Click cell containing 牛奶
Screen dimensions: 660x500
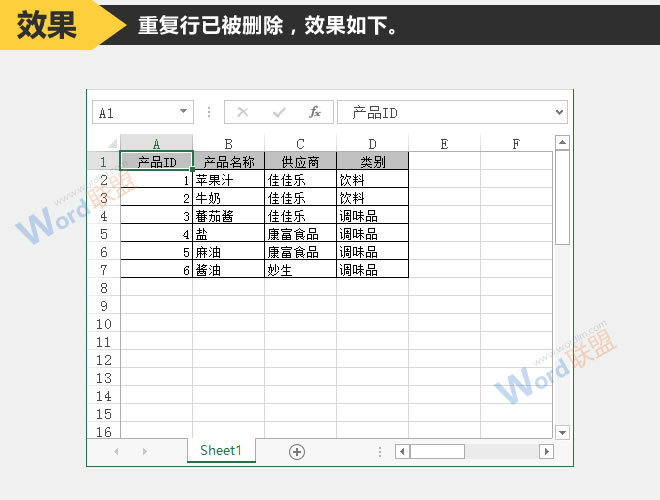coord(229,197)
